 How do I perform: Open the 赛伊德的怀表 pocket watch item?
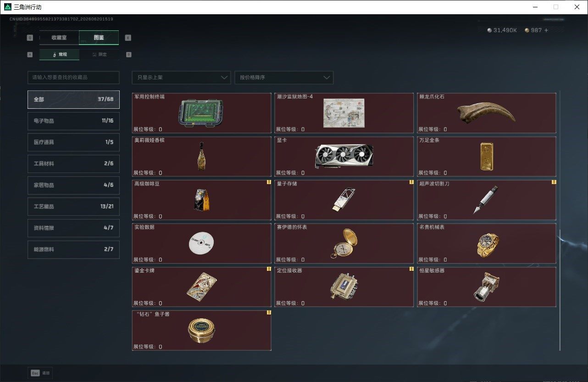[x=344, y=243]
